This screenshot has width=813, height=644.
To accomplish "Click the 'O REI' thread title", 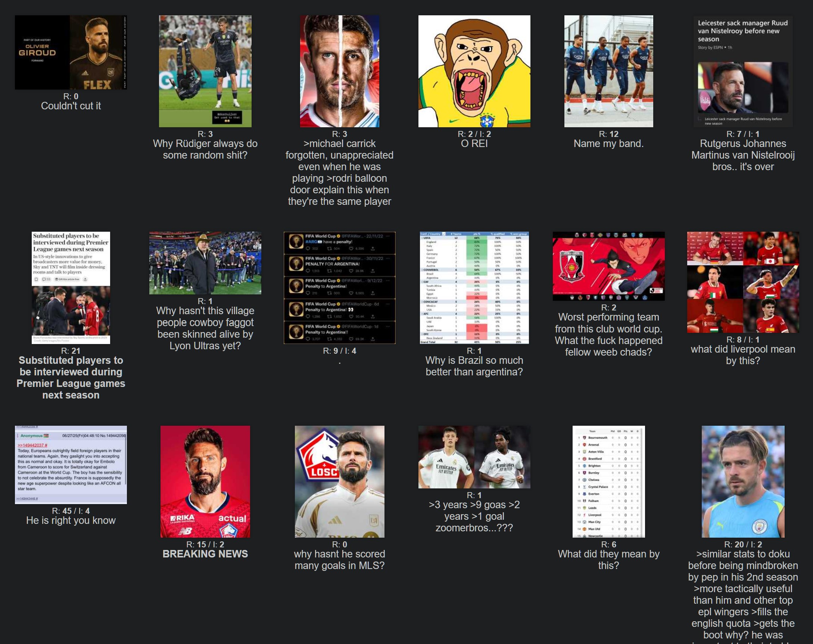I will click(x=474, y=144).
